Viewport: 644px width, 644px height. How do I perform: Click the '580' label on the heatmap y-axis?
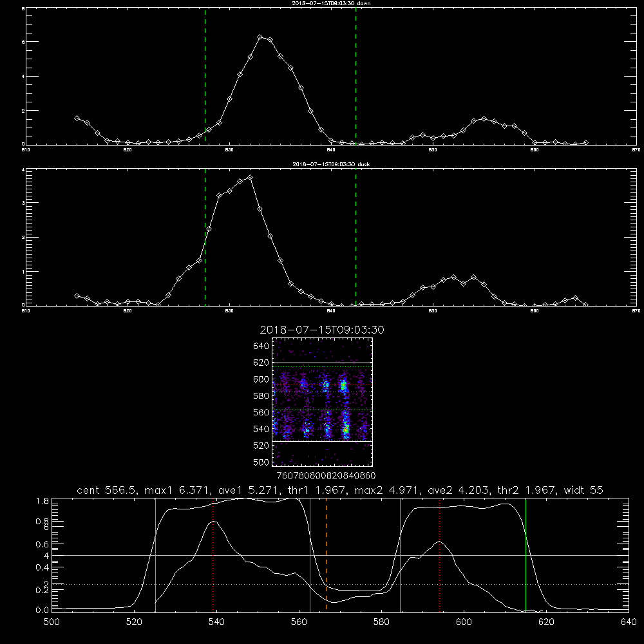point(261,395)
